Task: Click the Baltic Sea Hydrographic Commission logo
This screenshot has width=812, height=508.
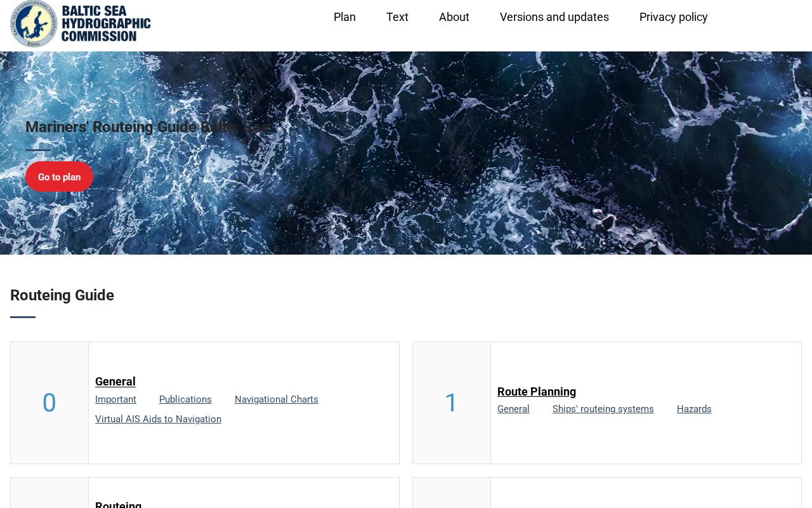Action: [x=81, y=23]
